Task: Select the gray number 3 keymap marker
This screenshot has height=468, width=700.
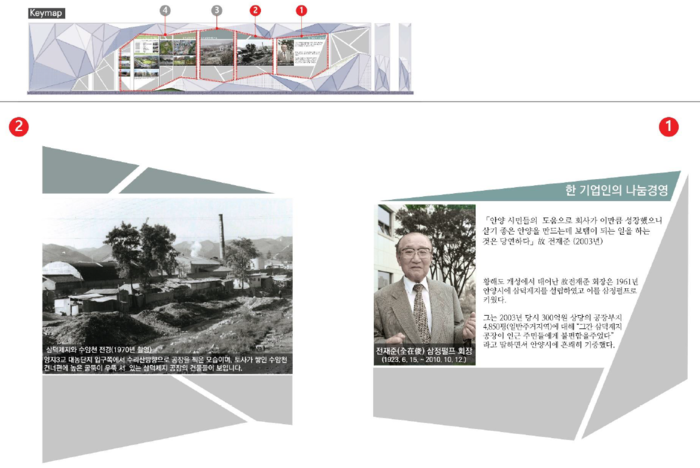Action: (x=216, y=10)
